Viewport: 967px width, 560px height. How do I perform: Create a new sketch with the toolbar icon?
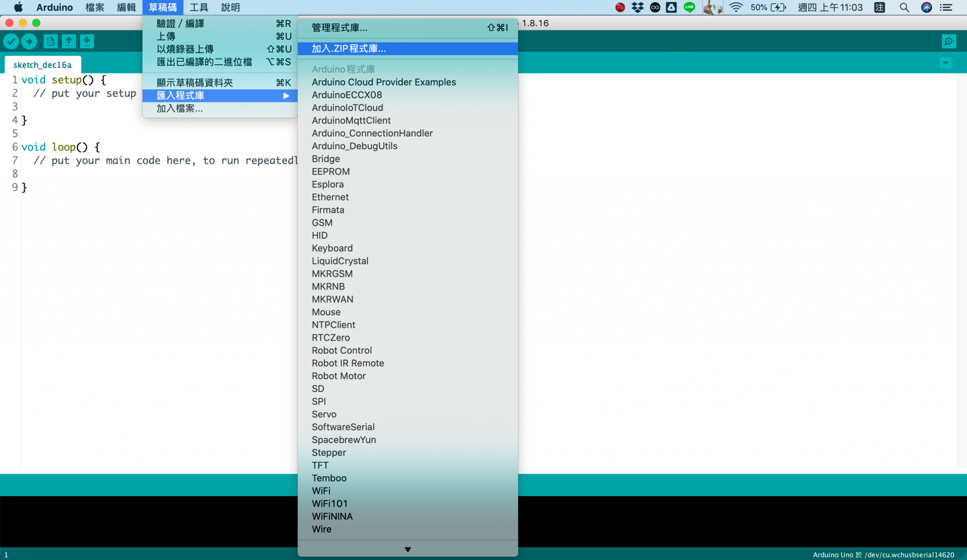(x=50, y=41)
